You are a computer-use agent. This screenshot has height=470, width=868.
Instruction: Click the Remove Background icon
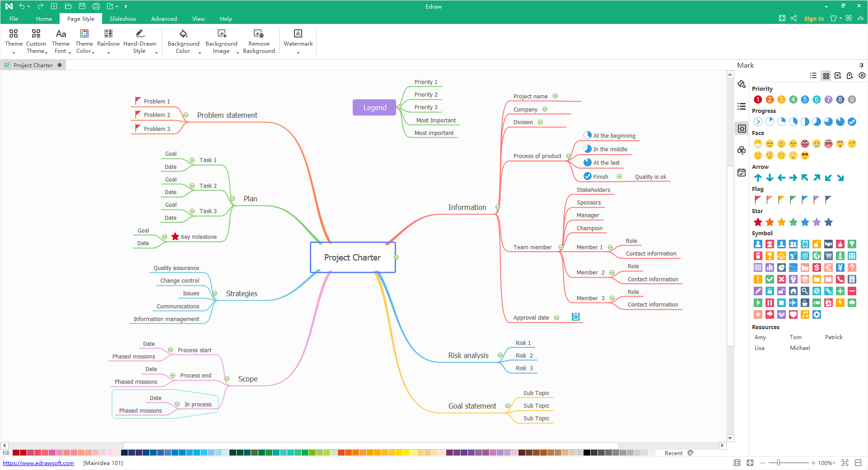(259, 34)
